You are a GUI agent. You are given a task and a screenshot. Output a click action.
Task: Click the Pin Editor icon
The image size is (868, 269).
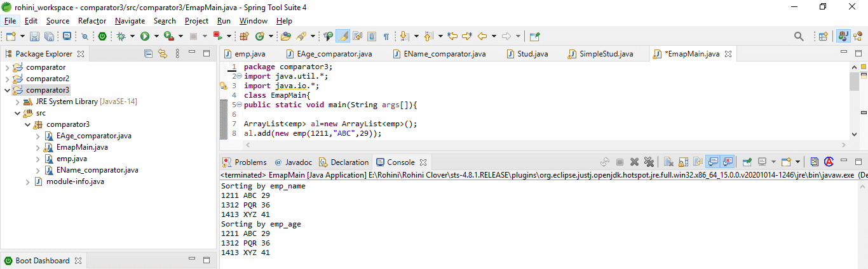534,37
